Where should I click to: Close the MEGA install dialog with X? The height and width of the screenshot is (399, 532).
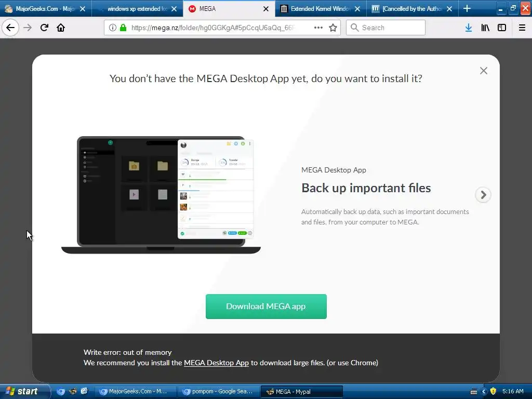[x=484, y=71]
